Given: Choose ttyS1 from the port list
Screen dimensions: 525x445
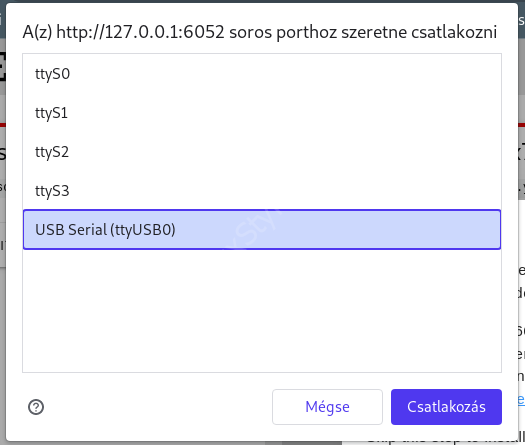Looking at the screenshot, I should [x=262, y=113].
